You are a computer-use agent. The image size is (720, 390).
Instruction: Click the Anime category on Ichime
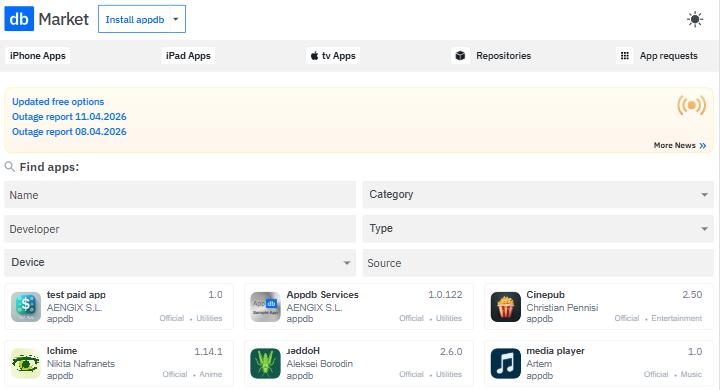click(211, 374)
